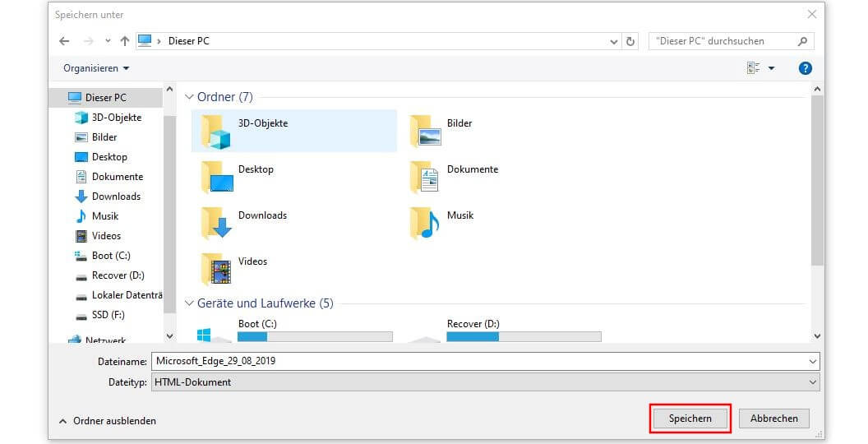Refresh the Dieser PC view

(x=630, y=41)
